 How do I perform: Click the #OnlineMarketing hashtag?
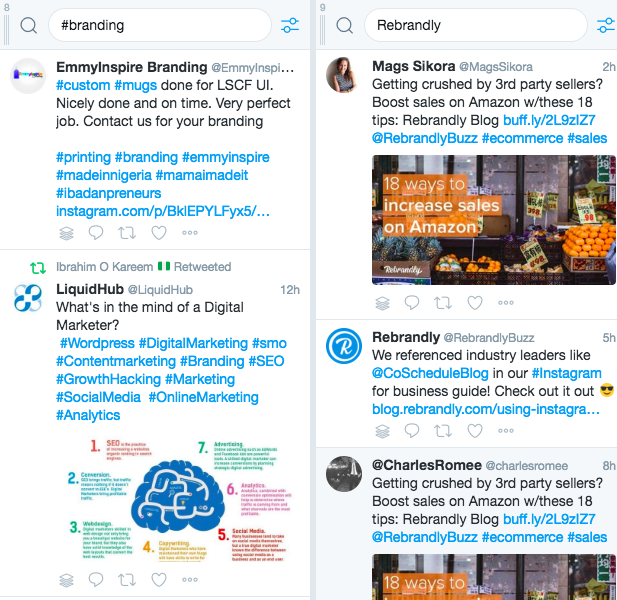pos(203,397)
